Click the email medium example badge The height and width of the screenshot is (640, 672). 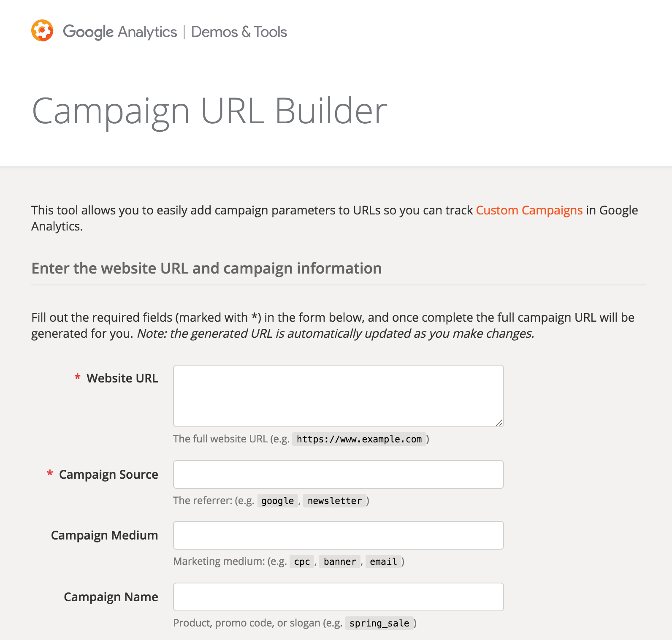(x=383, y=562)
